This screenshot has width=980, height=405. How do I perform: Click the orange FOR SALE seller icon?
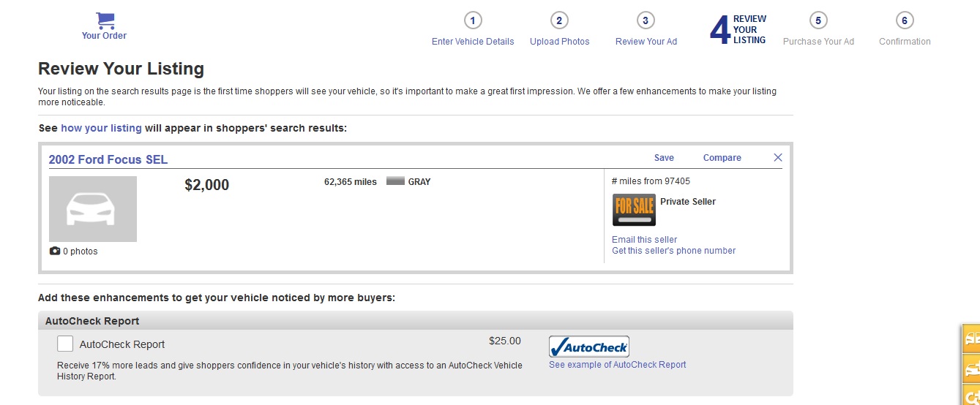pos(634,210)
